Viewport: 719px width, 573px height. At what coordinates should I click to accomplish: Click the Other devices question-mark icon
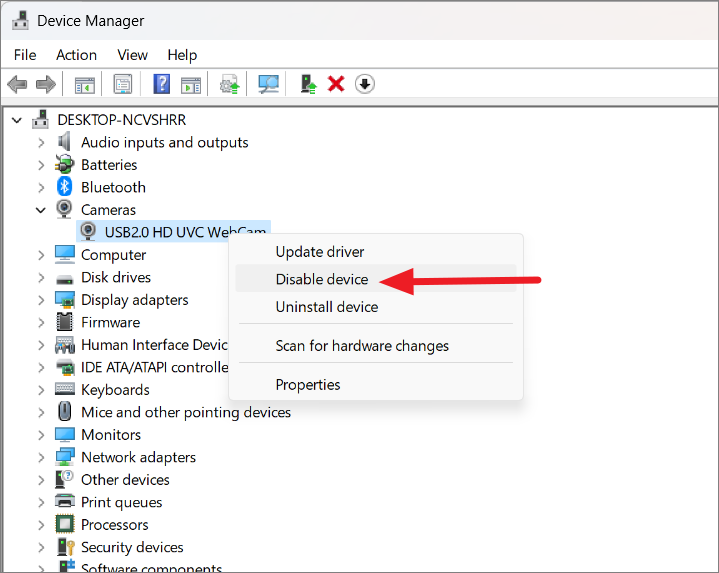click(x=64, y=479)
